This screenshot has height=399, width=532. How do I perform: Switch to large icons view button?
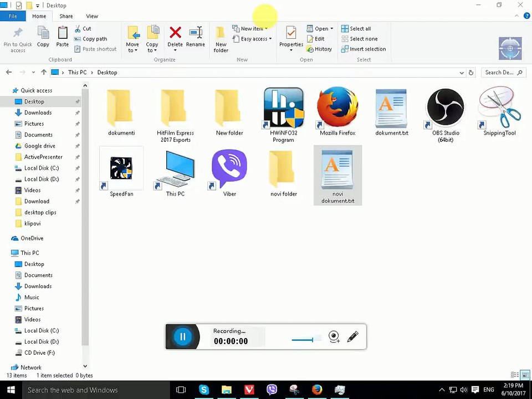coord(525,375)
